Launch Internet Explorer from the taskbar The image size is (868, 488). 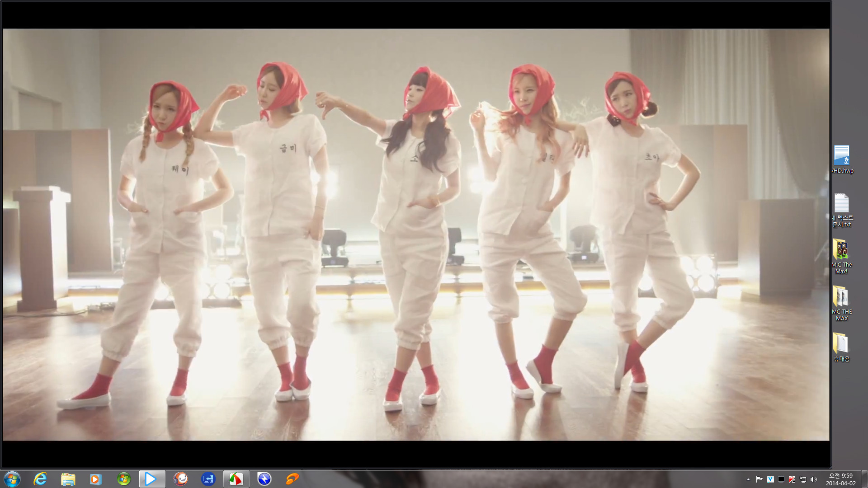(40, 479)
